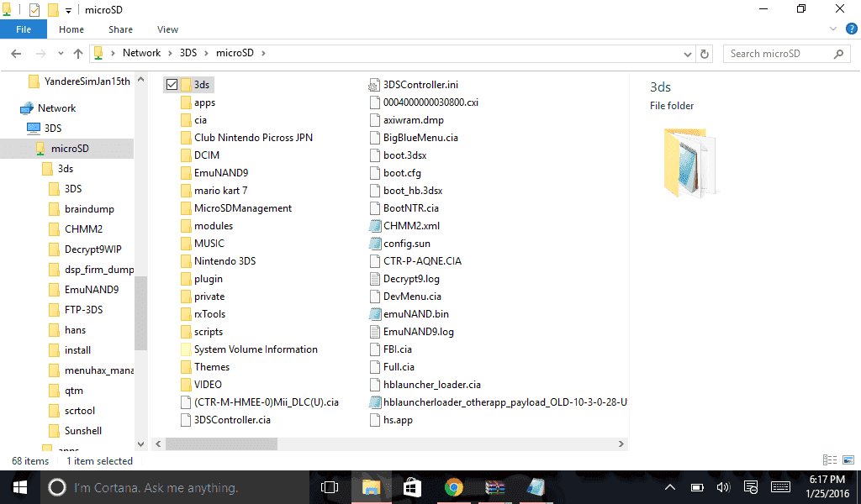The width and height of the screenshot is (861, 504).
Task: Select the Decrypt9.log file icon
Action: pos(374,279)
